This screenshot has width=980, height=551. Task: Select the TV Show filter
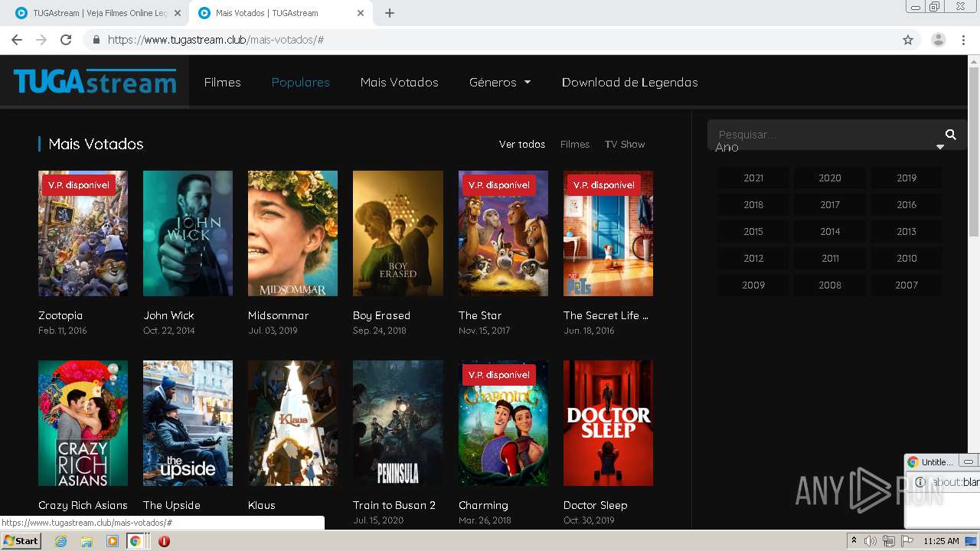click(625, 144)
